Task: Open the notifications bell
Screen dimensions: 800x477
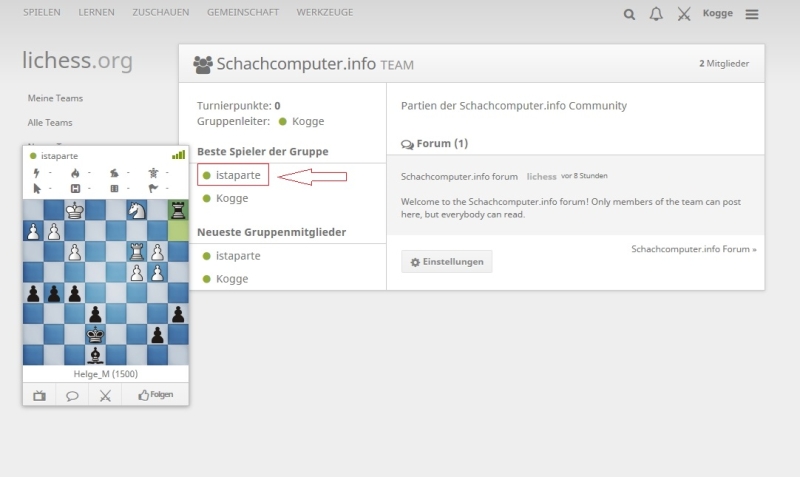Action: pyautogui.click(x=656, y=14)
